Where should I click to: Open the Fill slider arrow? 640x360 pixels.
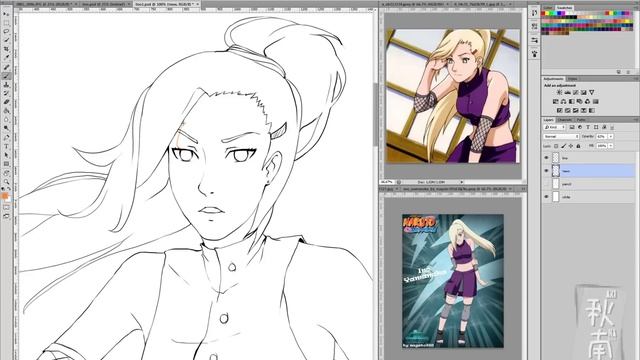pyautogui.click(x=611, y=146)
